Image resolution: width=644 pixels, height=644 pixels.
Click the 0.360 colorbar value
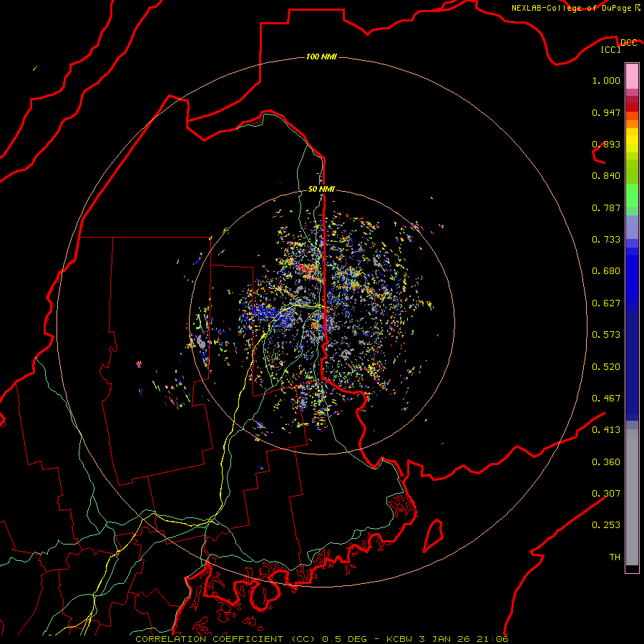606,462
